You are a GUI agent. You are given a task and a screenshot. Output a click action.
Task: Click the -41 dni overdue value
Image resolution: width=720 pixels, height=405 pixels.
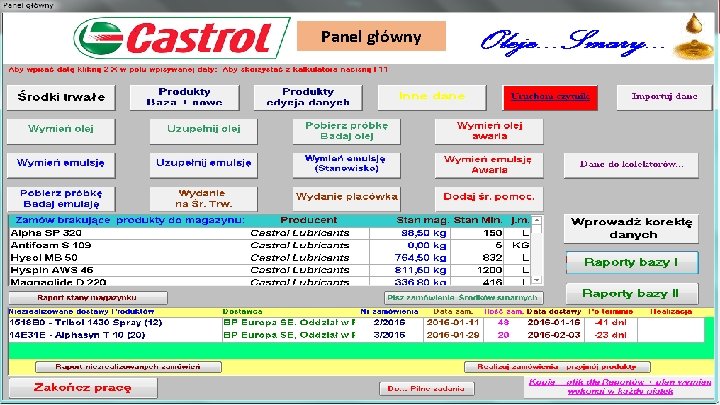click(610, 323)
